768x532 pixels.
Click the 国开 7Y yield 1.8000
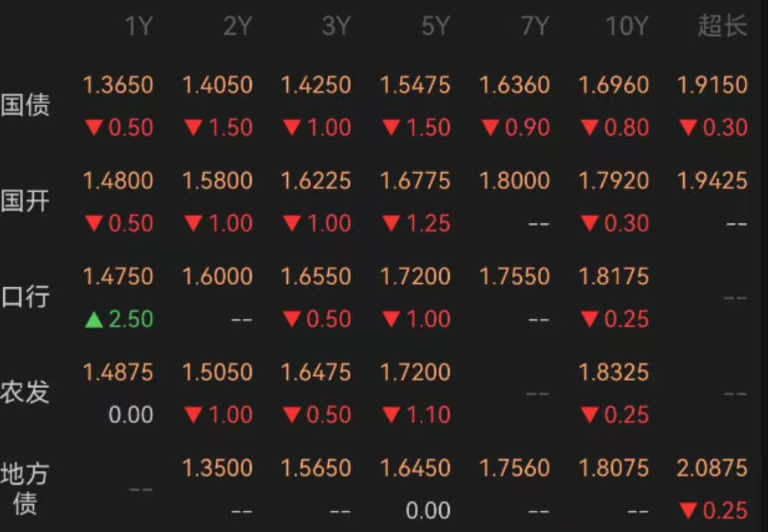pos(515,181)
